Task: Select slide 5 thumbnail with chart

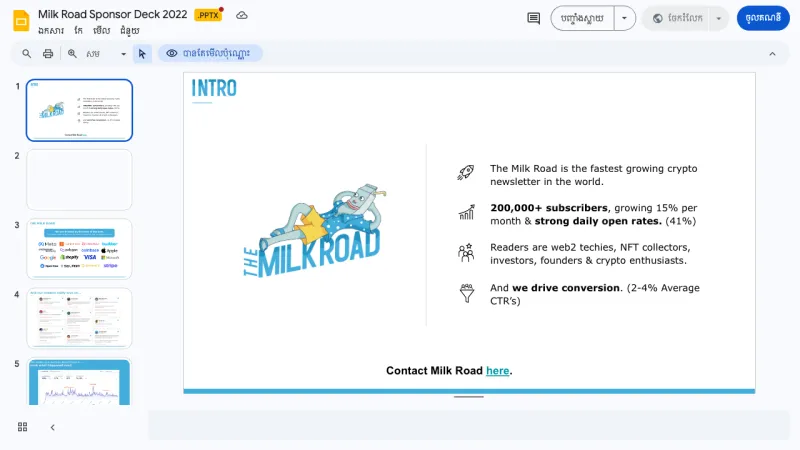Action: pos(79,382)
